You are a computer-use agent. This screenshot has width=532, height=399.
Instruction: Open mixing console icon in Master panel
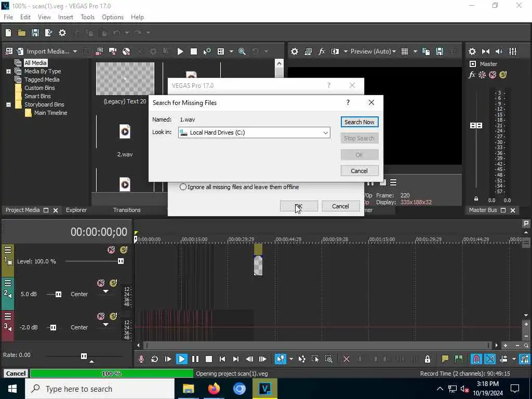513,51
